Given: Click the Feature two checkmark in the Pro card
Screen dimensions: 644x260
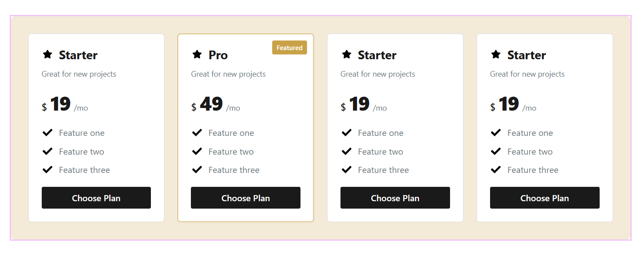Looking at the screenshot, I should click(x=197, y=151).
